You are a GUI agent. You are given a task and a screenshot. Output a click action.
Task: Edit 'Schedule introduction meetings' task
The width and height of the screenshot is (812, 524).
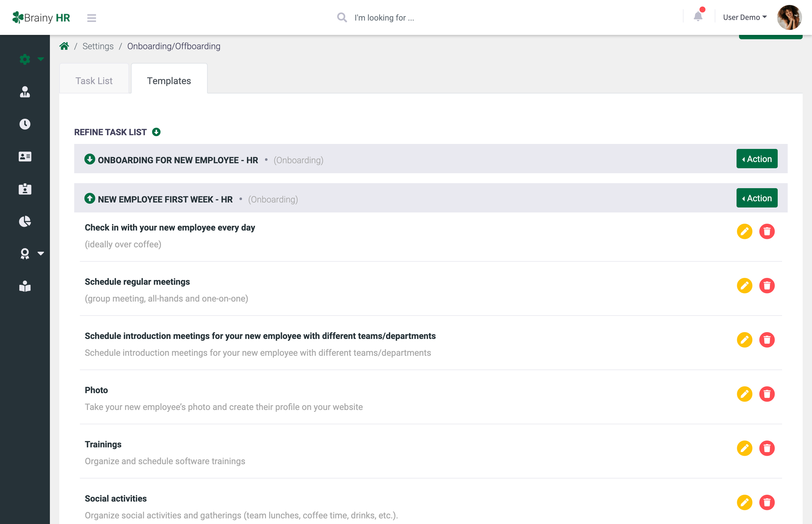point(745,340)
